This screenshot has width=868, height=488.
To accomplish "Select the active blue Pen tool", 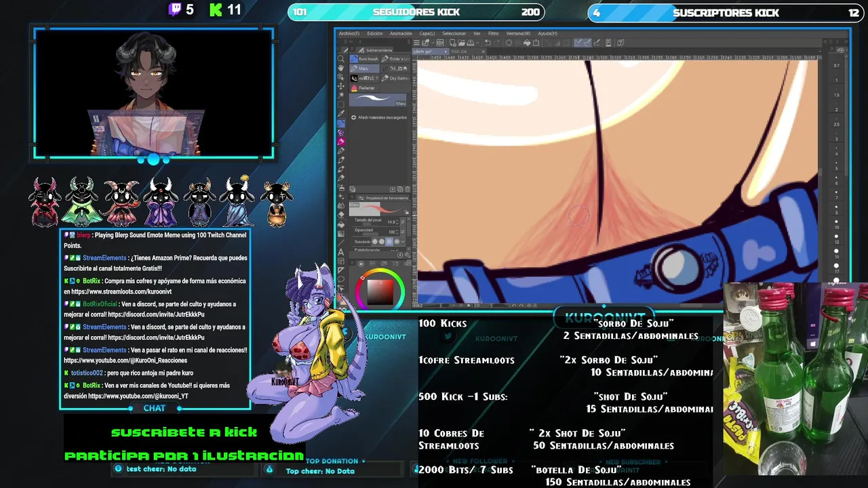I will pyautogui.click(x=340, y=123).
